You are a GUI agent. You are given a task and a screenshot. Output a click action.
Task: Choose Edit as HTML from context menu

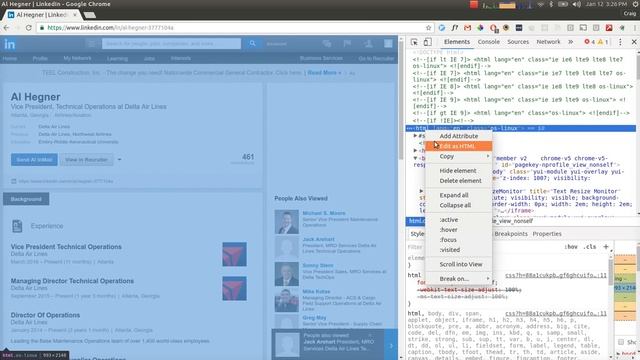point(458,146)
